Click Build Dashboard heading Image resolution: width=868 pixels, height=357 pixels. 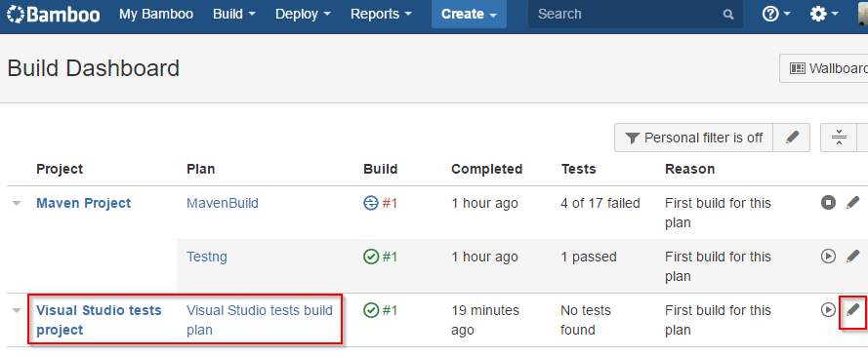[x=94, y=68]
